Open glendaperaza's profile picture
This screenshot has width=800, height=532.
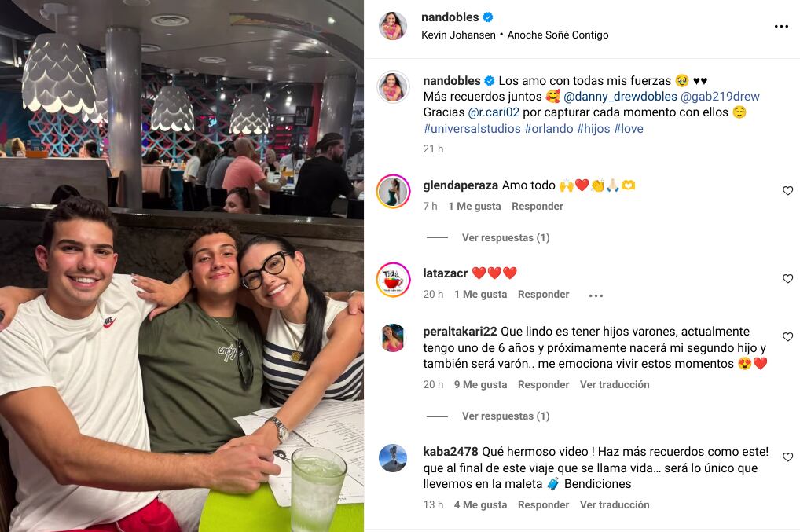point(393,192)
